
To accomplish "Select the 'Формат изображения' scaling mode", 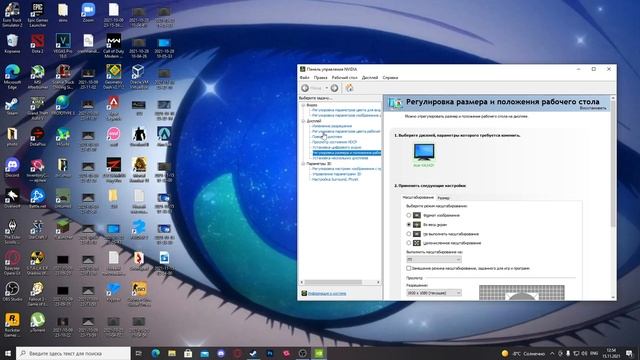I will [409, 215].
